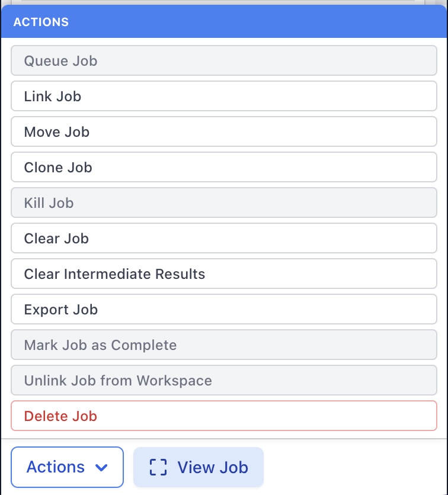Choose Move Job in the actions list
This screenshot has height=495, width=448.
(223, 132)
